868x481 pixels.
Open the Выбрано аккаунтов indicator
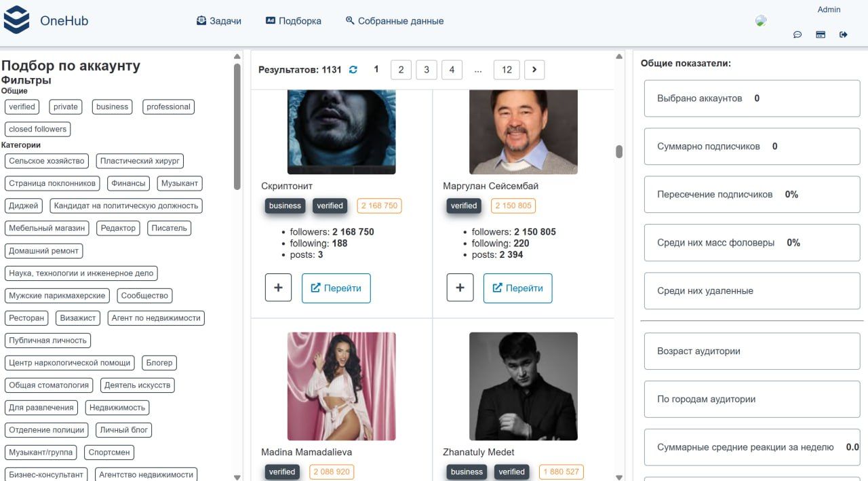(751, 98)
